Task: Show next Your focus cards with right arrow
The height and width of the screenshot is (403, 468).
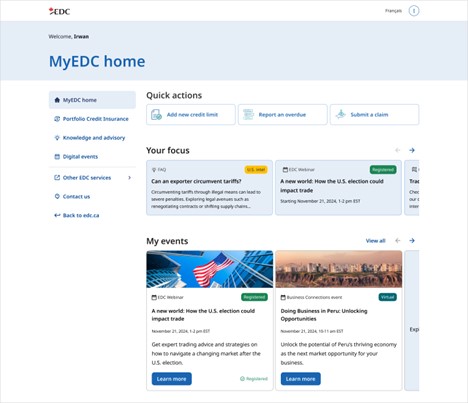Action: [412, 150]
